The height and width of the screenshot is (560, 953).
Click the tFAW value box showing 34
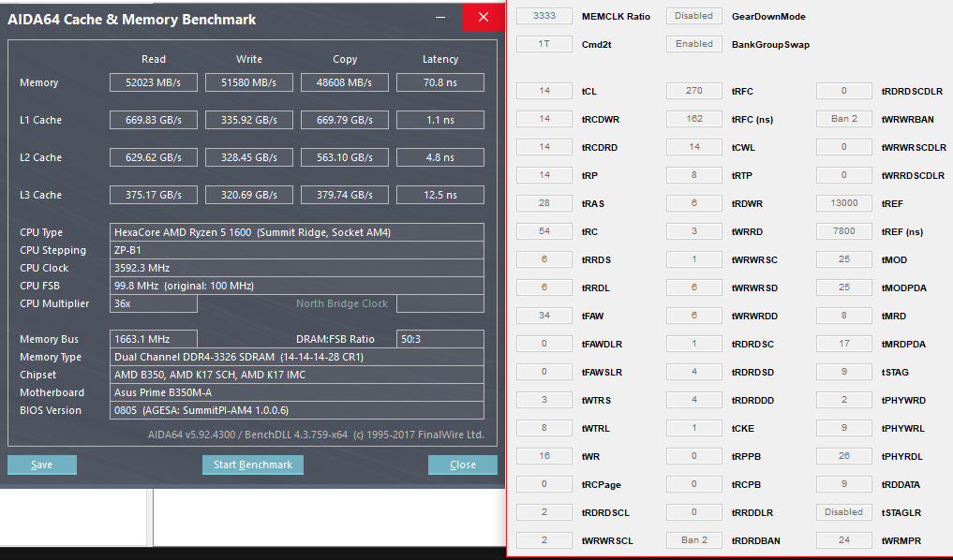[544, 316]
